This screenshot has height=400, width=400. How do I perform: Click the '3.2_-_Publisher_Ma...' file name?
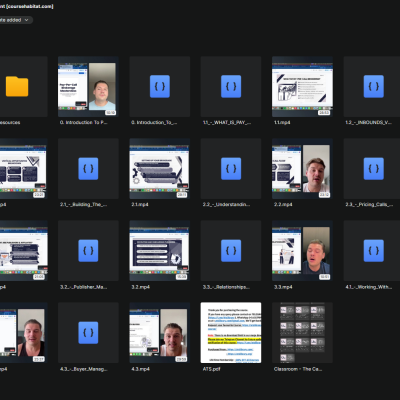pyautogui.click(x=84, y=287)
